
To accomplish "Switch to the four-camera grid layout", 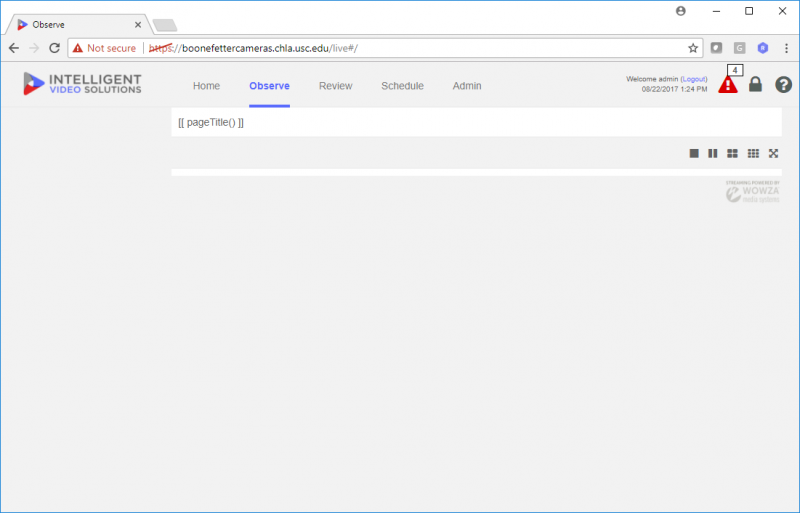I will (732, 153).
